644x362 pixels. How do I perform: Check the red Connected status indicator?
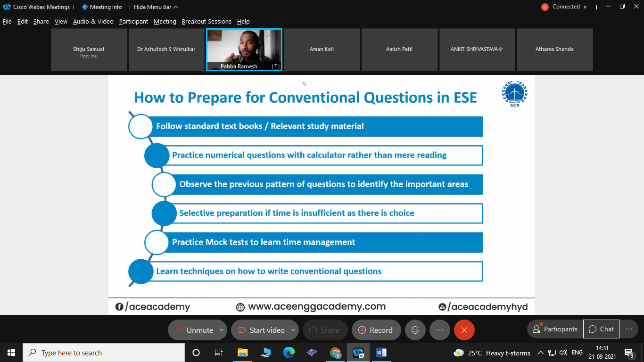coord(545,7)
